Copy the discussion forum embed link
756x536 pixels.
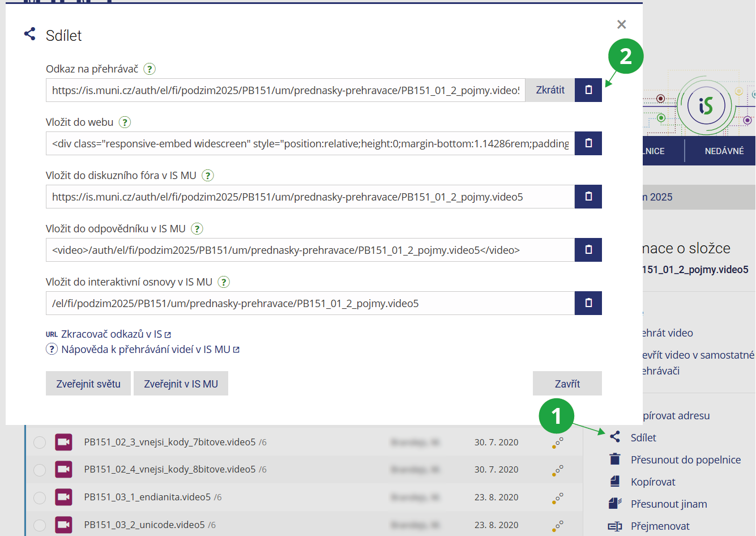point(588,197)
